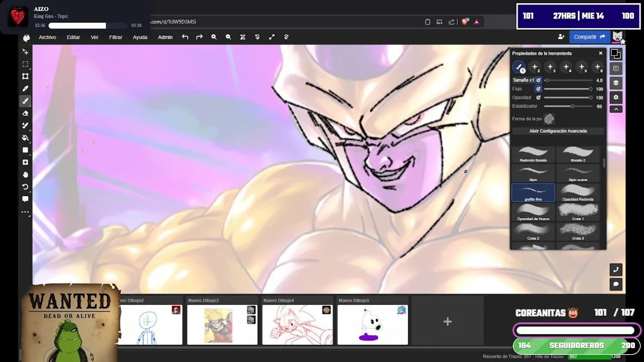Toggle pen pressure for Flujo

coord(538,89)
